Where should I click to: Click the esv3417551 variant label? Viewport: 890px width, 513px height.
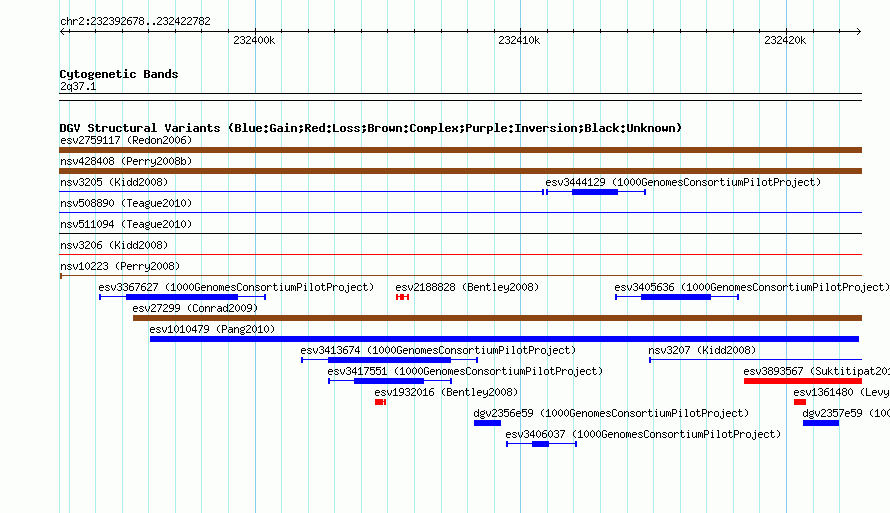coord(465,371)
